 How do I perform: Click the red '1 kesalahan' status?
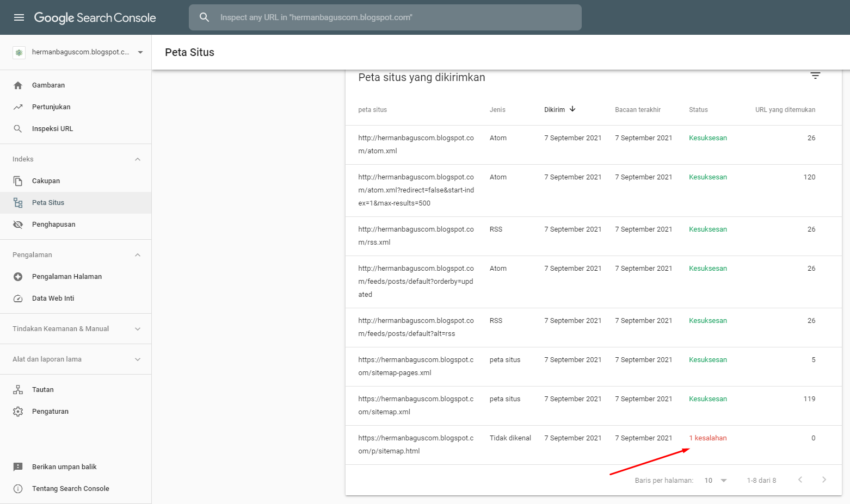pos(708,438)
